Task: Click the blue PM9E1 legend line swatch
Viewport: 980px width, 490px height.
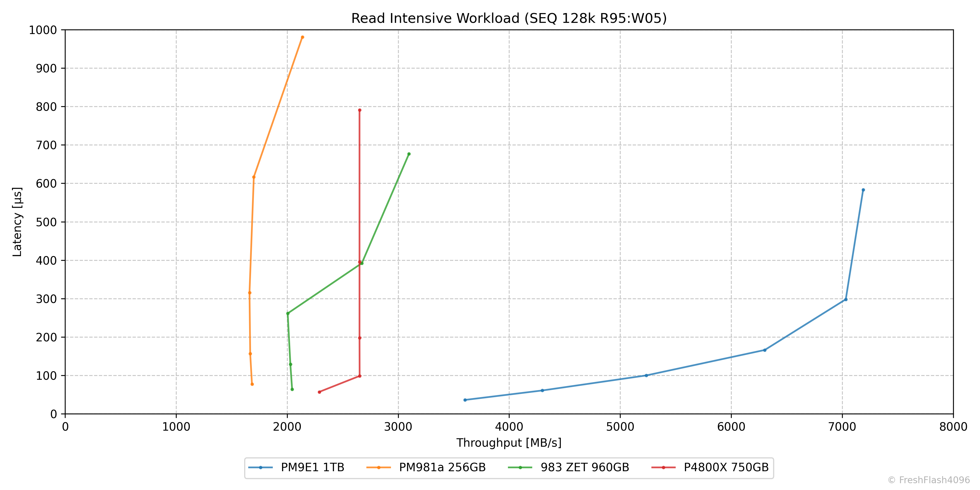Action: [x=261, y=468]
